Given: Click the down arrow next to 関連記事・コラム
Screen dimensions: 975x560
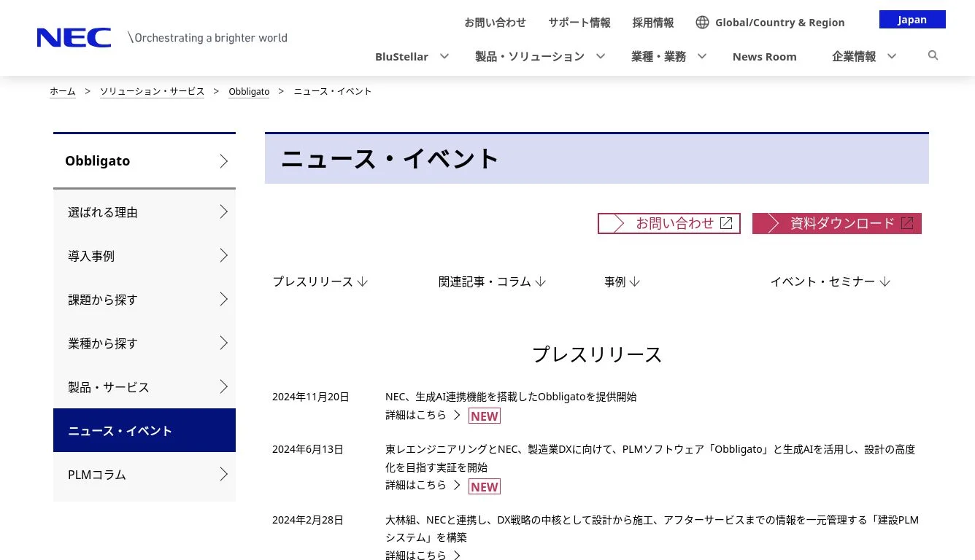Looking at the screenshot, I should (x=540, y=281).
